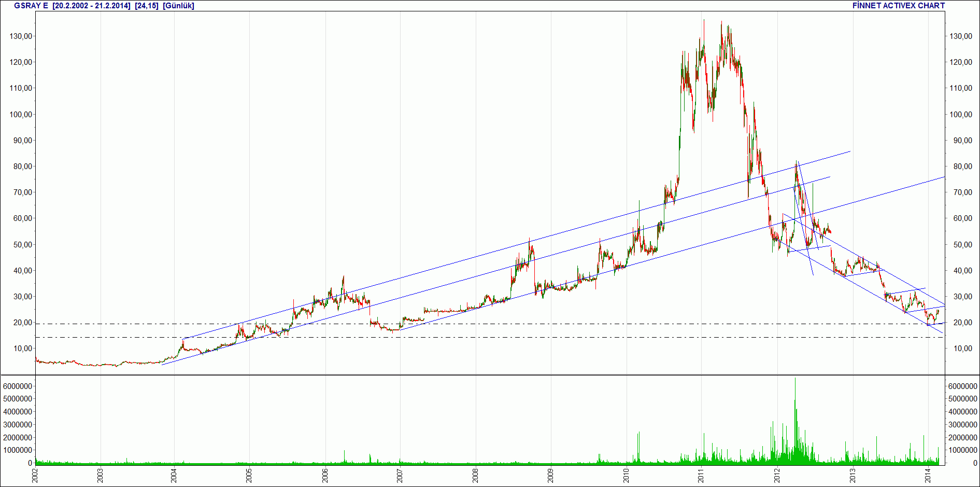This screenshot has height=487, width=980.
Task: Select the 2014 year marker on time axis
Action: click(x=928, y=476)
